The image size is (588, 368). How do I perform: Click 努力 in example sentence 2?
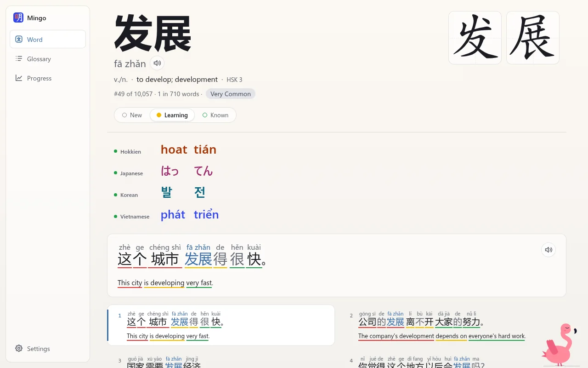[471, 322]
